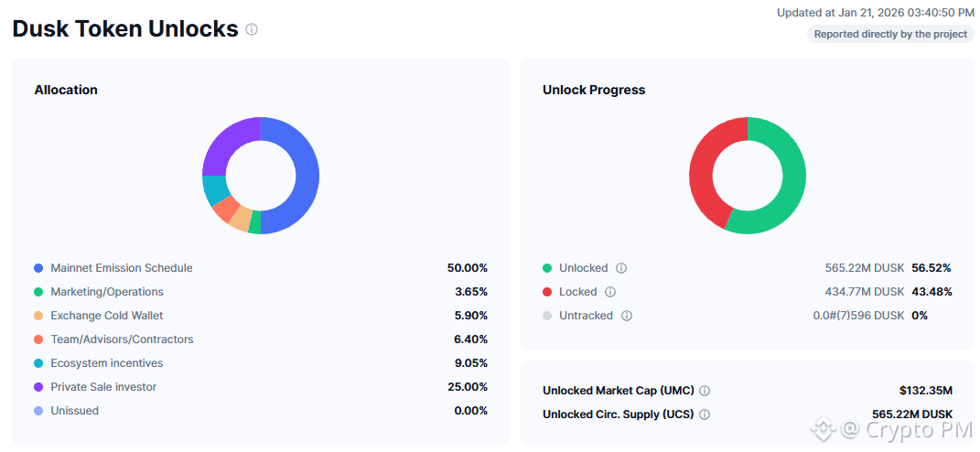The width and height of the screenshot is (980, 452).
Task: Click info icon next to Locked label
Action: [610, 292]
